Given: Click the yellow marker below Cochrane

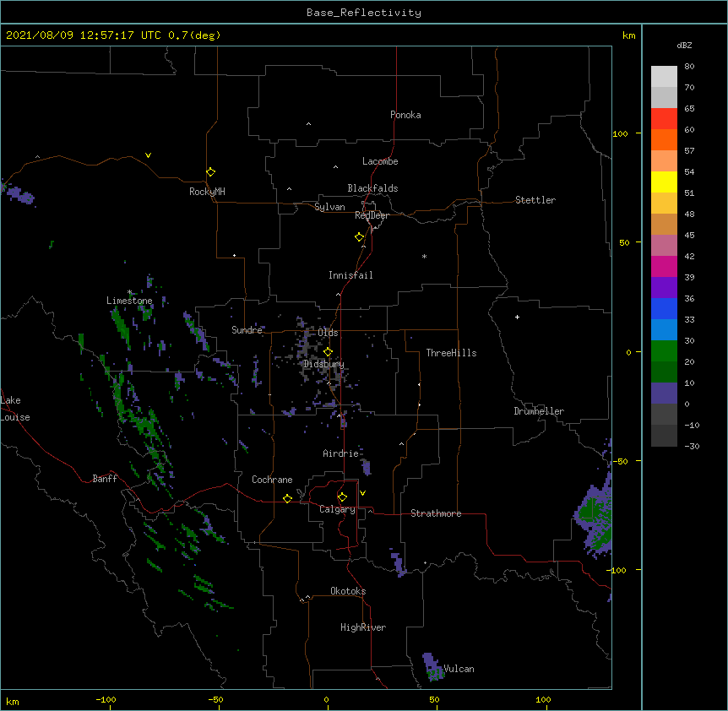Looking at the screenshot, I should tap(287, 498).
